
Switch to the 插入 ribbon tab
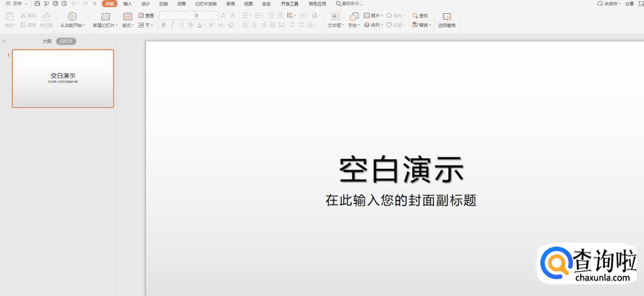pyautogui.click(x=128, y=4)
